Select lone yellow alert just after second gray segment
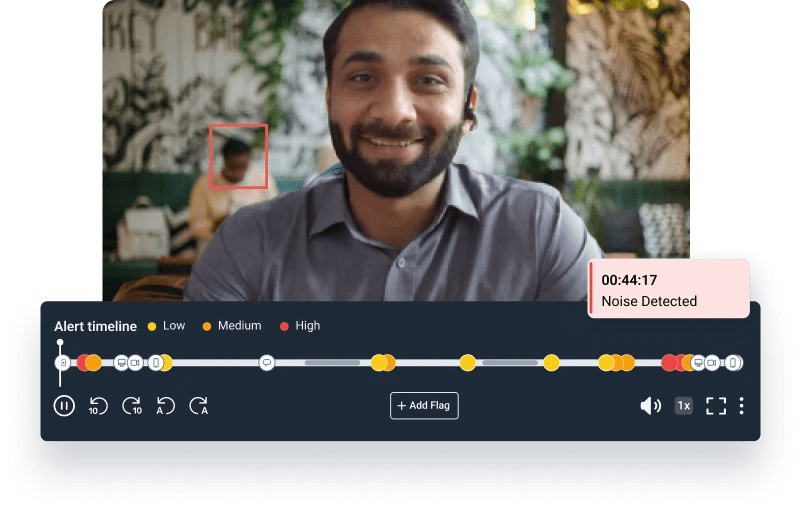The height and width of the screenshot is (508, 800). tap(552, 363)
